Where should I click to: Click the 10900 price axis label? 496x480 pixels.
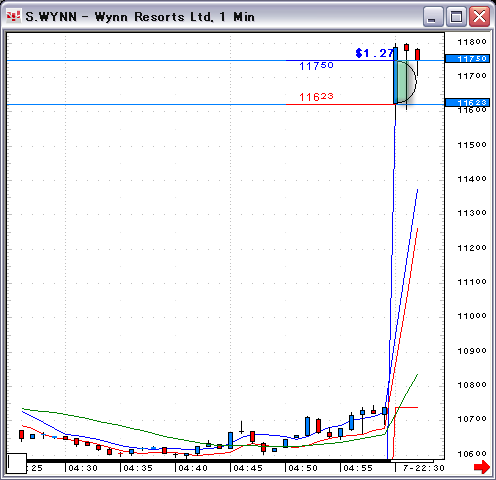point(472,351)
